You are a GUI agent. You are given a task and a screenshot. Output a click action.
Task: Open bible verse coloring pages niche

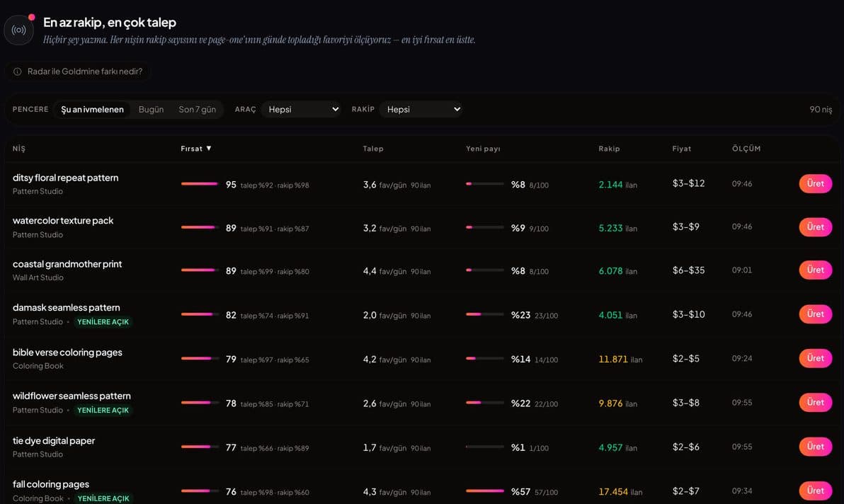pyautogui.click(x=67, y=353)
